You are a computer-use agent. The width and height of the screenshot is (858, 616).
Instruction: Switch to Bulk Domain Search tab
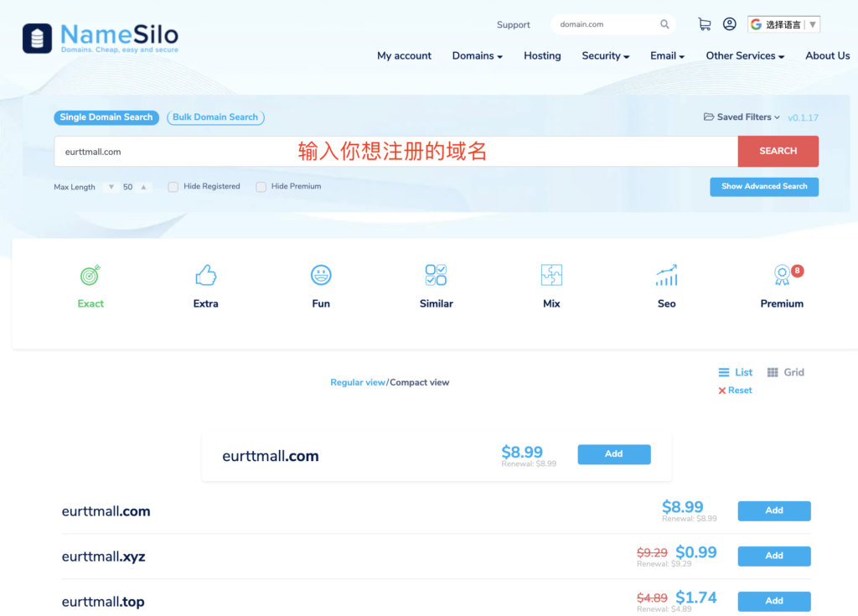[215, 117]
